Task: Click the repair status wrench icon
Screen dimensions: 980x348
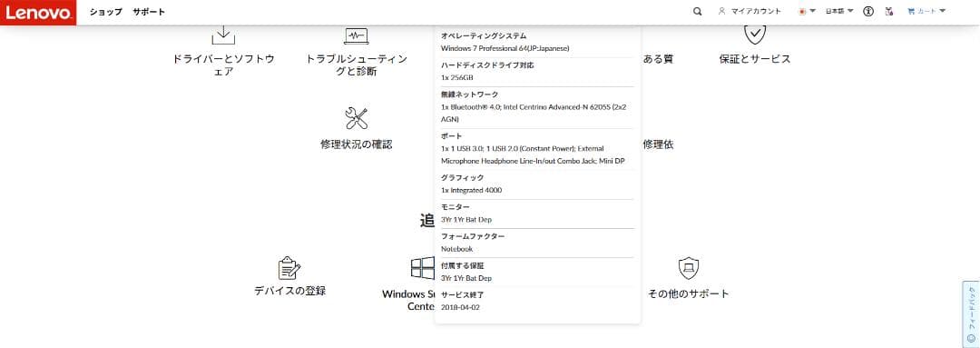Action: (357, 118)
